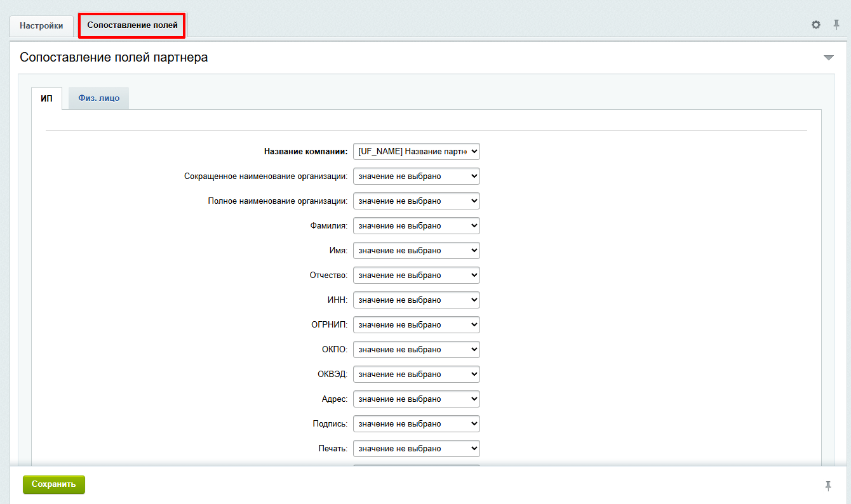Collapse the partner field mapping section
Viewport: 851px width, 504px height.
pos(828,58)
